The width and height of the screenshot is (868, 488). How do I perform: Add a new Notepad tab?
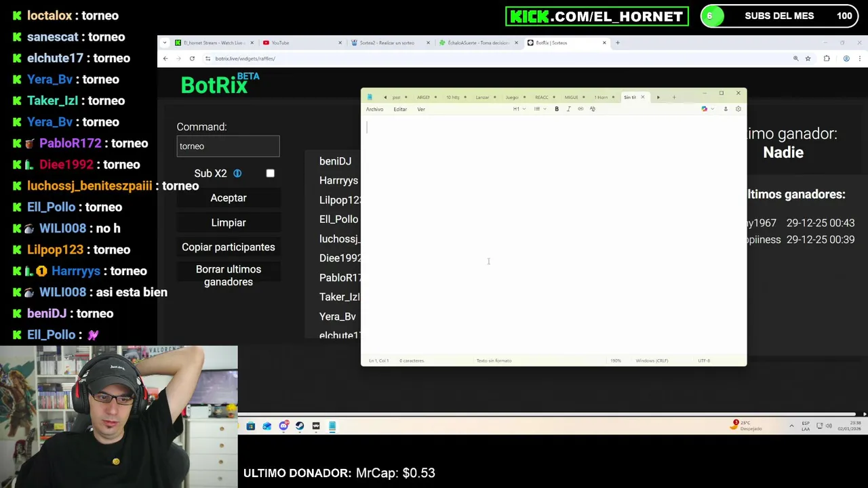click(x=674, y=98)
